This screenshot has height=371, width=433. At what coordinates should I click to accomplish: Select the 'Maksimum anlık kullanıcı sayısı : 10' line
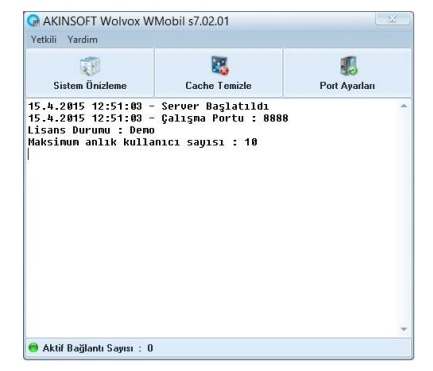143,142
